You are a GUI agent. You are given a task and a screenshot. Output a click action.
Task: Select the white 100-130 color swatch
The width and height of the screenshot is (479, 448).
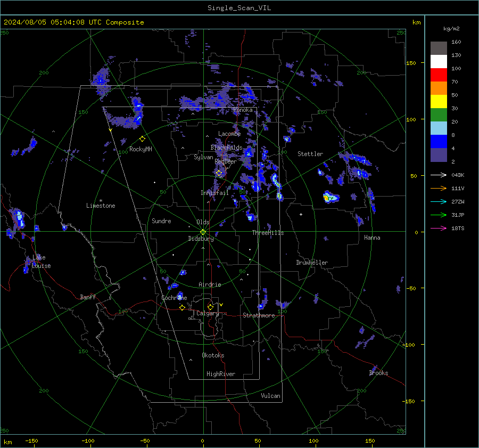tap(439, 62)
